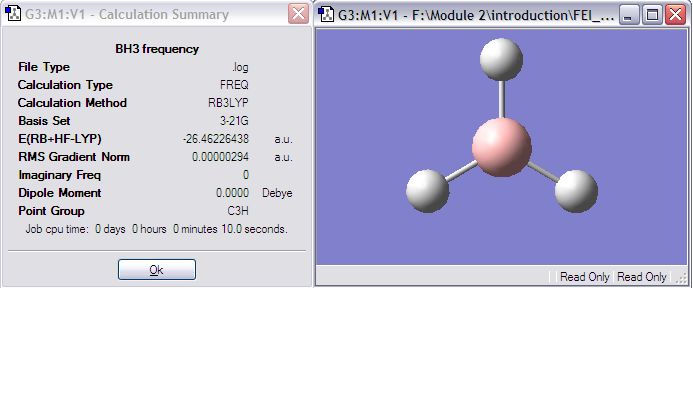Click the '3-21G' Basis Set value
Screen dimensions: 693x400
(x=234, y=121)
